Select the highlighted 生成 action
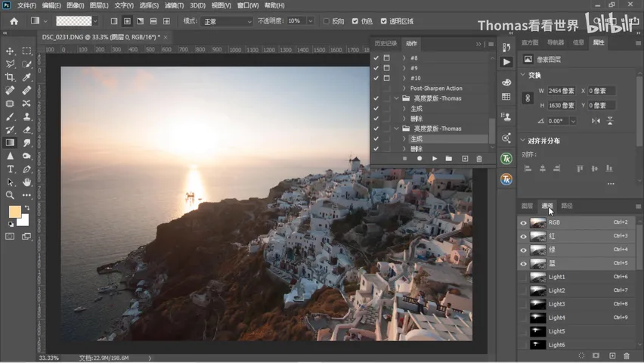This screenshot has width=644, height=363. 447,139
